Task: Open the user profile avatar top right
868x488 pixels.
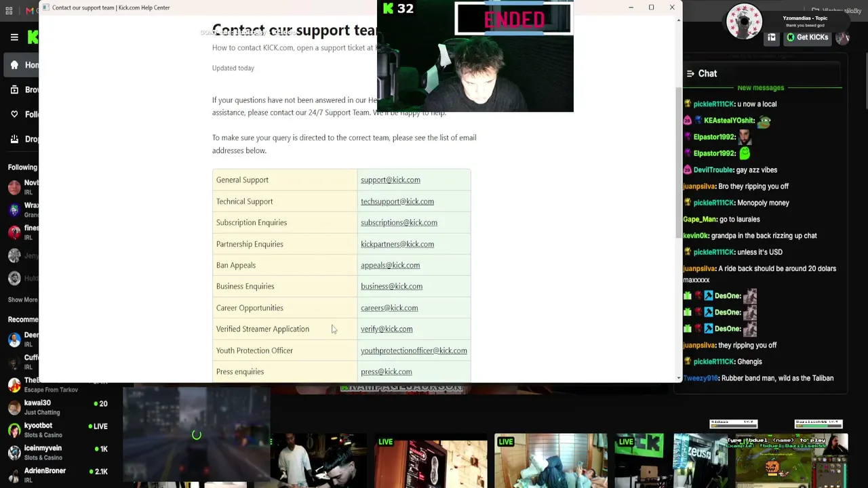Action: point(842,38)
